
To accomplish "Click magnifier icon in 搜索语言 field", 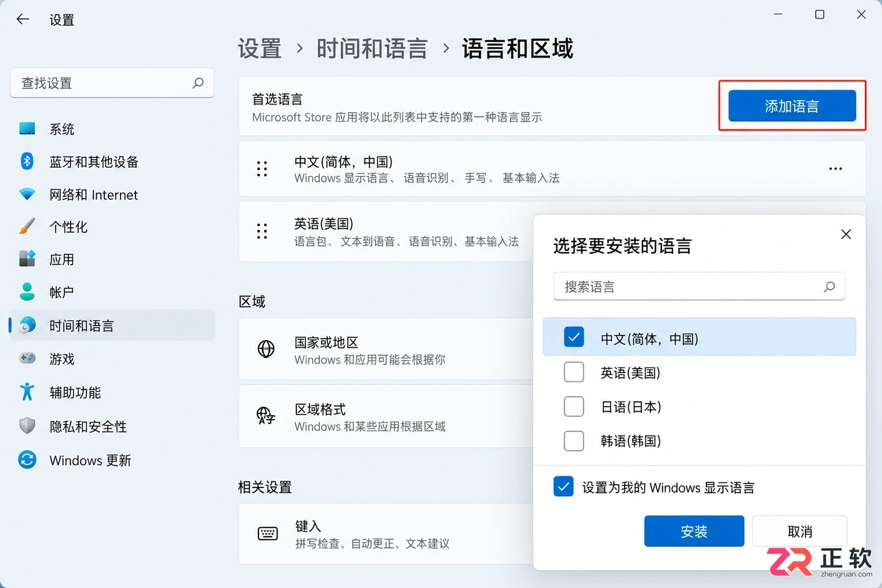I will [829, 287].
